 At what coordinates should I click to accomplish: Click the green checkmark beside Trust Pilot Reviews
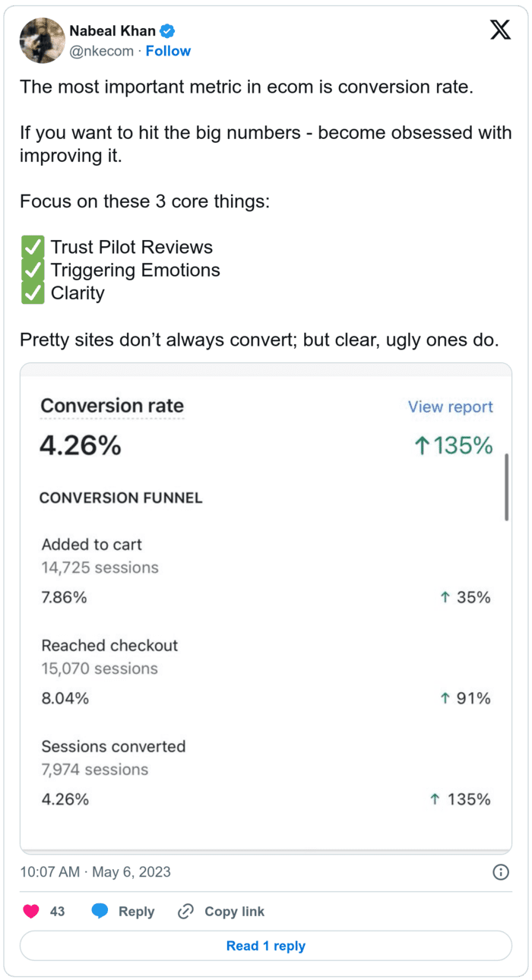coord(32,247)
